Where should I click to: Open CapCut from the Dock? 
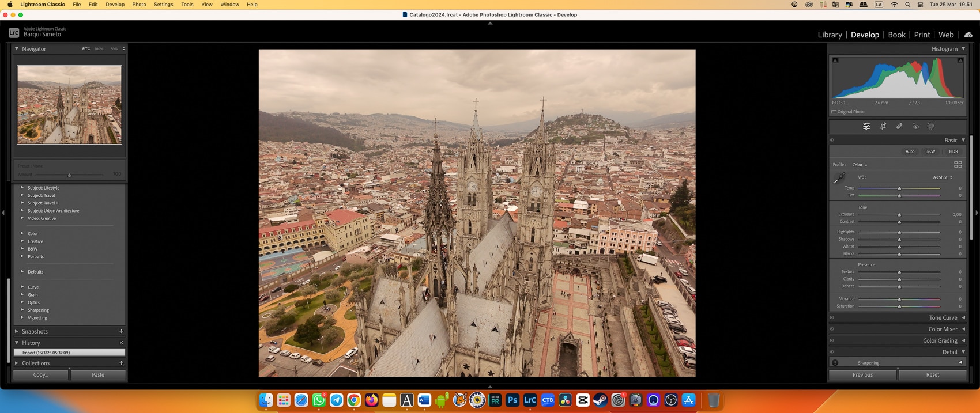(583, 400)
